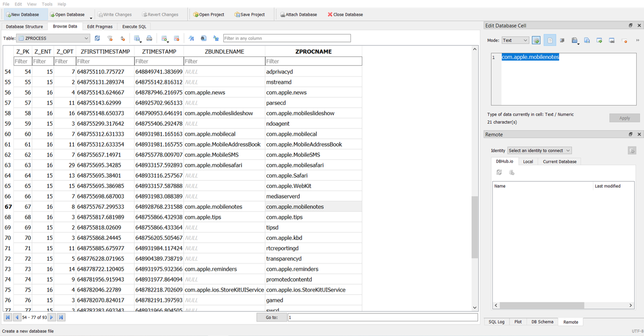Switch to the Local tab in Remote panel
The image size is (644, 336).
[528, 162]
